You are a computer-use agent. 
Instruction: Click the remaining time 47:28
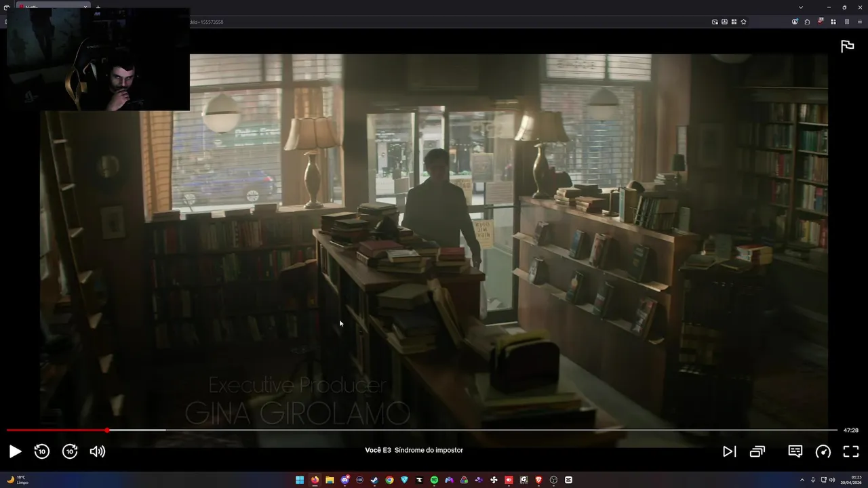tap(851, 430)
